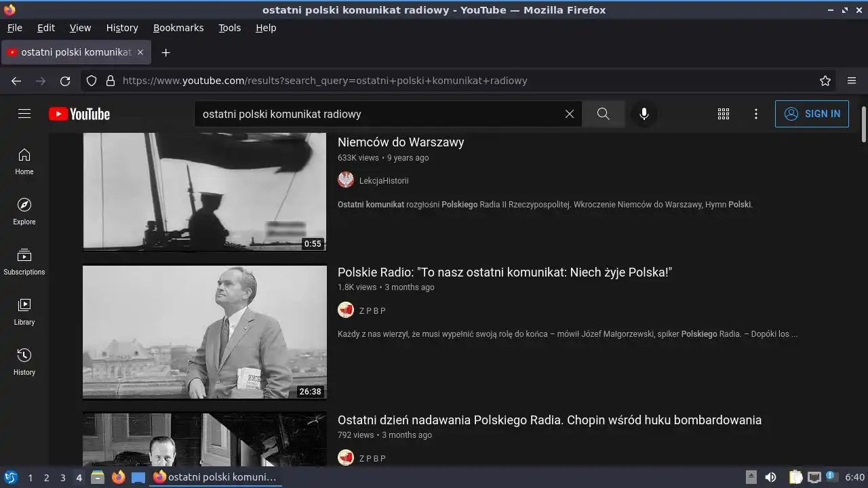Viewport: 868px width, 488px height.
Task: Click the LekcjaHistorii channel avatar
Action: [x=346, y=180]
